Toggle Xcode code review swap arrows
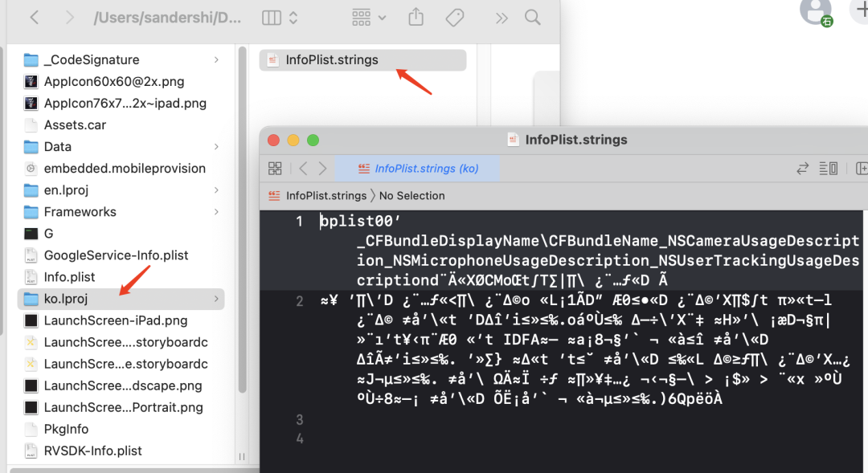Image resolution: width=868 pixels, height=473 pixels. click(x=802, y=168)
